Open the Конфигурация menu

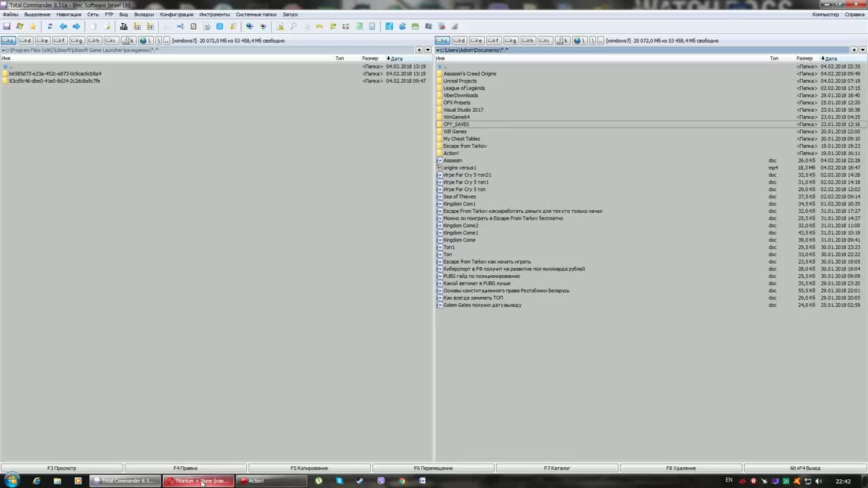[x=176, y=14]
